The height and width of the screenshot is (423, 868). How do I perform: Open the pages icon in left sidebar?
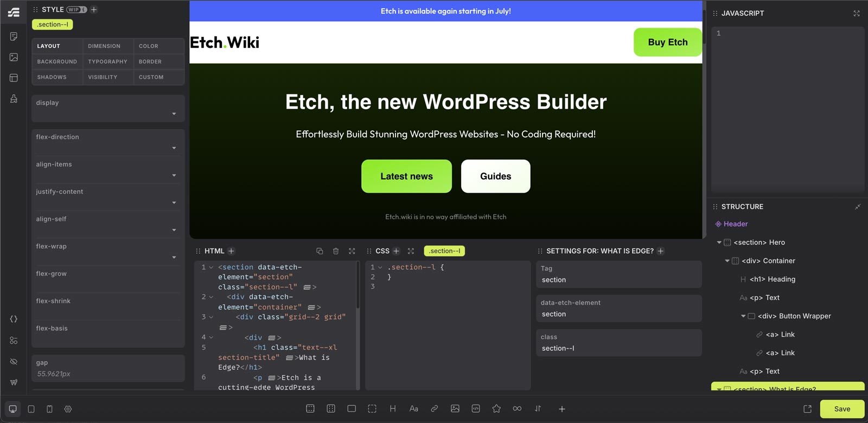pyautogui.click(x=14, y=36)
